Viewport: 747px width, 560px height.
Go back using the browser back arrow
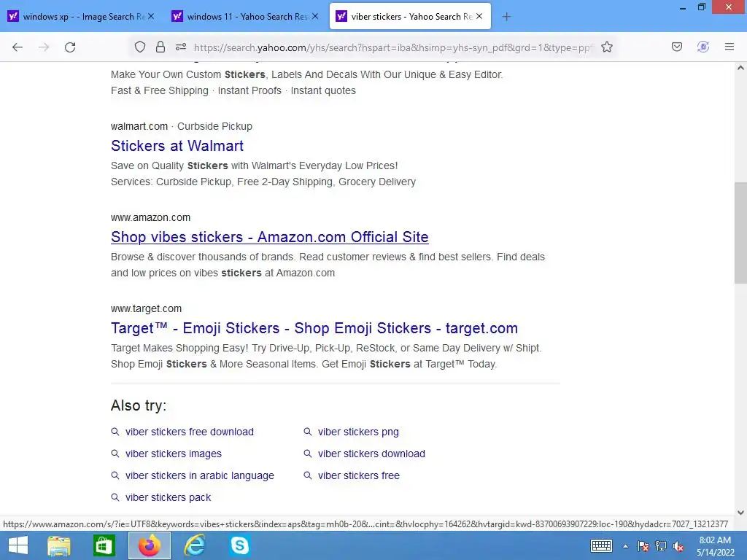pyautogui.click(x=18, y=47)
